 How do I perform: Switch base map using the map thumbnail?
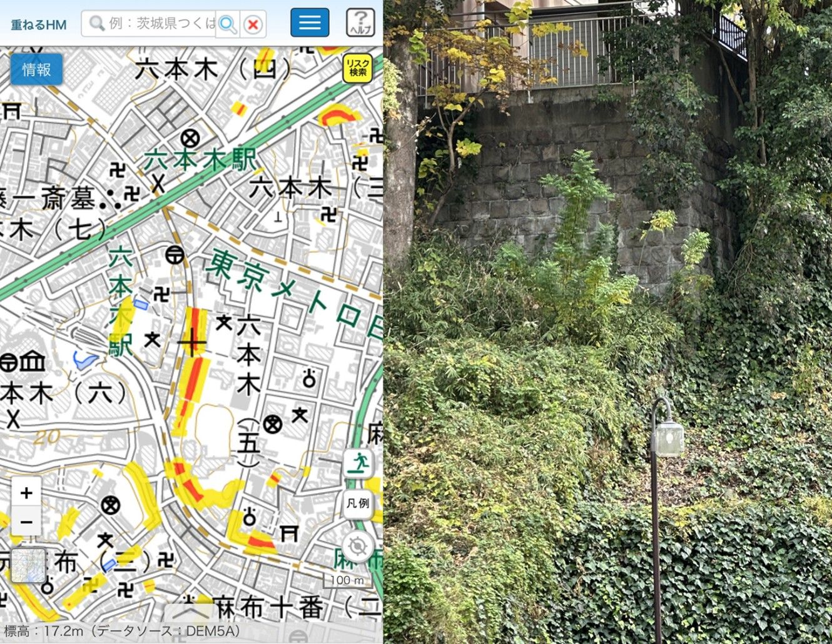coord(28,566)
